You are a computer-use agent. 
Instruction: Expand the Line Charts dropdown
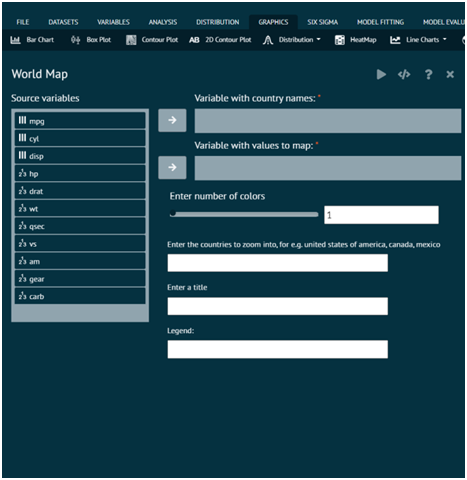click(x=418, y=40)
